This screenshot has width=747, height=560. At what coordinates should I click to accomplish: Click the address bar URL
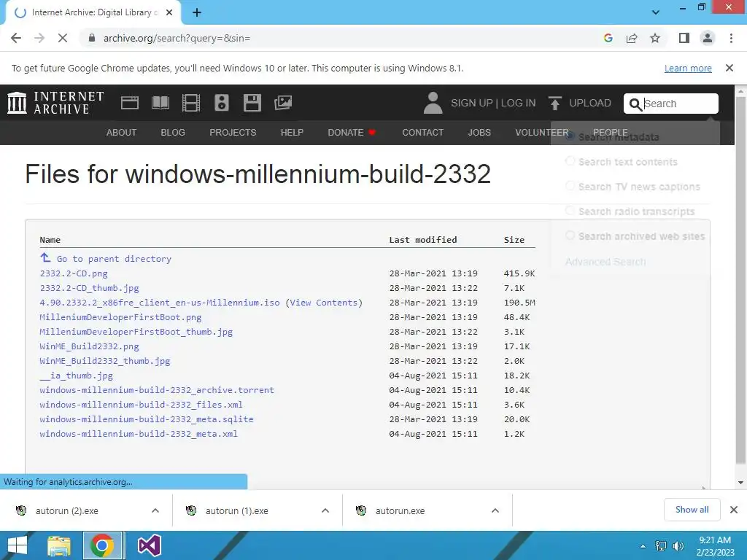pos(177,38)
